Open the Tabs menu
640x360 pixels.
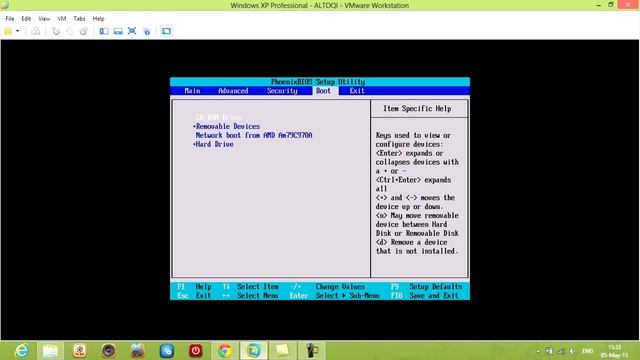(79, 19)
